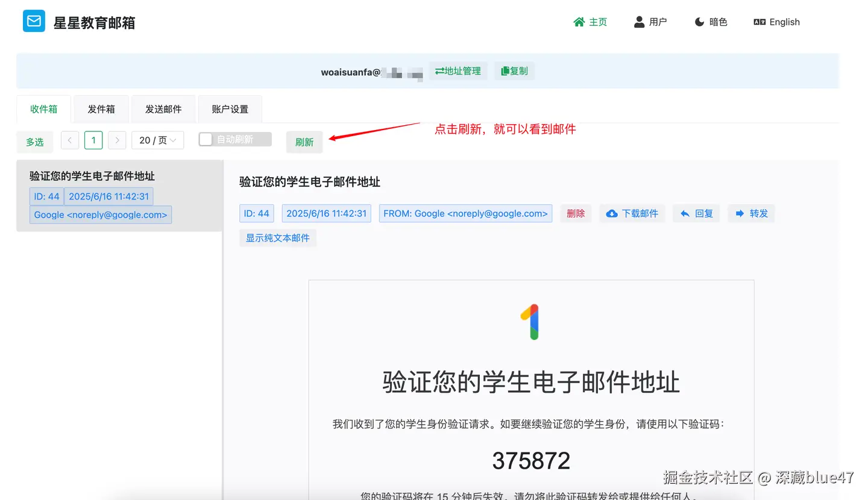
Task: Open the 发送邮件 tab
Action: 163,109
